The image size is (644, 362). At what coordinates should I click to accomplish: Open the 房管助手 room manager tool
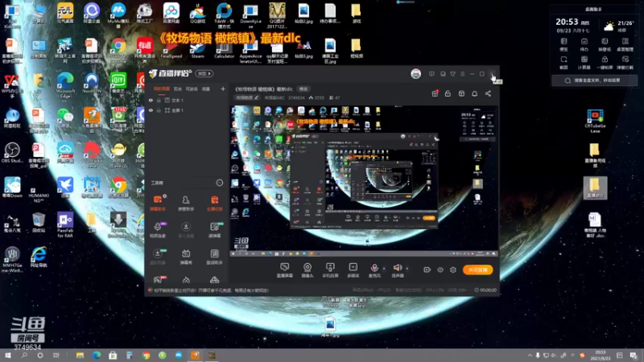coord(186,204)
